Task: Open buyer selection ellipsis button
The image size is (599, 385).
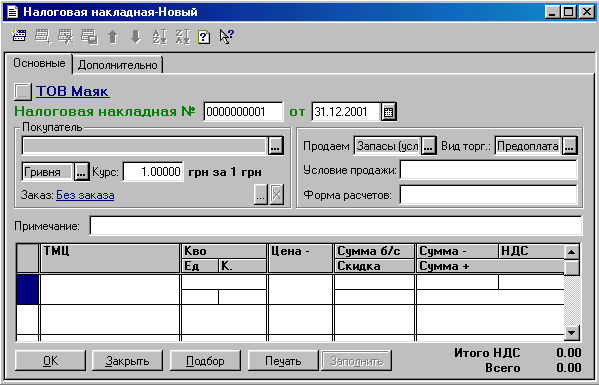Action: [x=276, y=146]
